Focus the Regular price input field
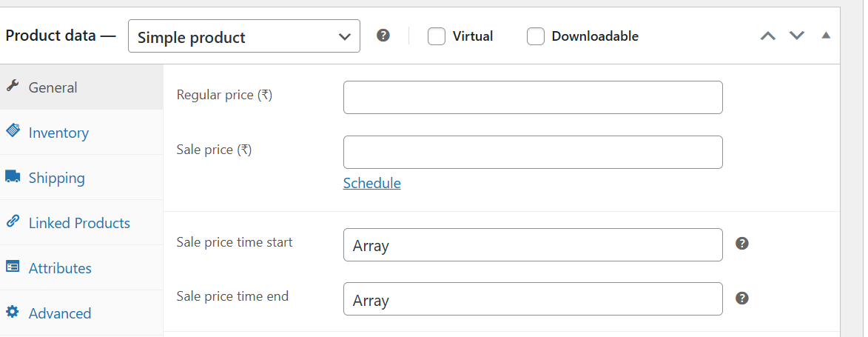Image resolution: width=868 pixels, height=337 pixels. click(x=533, y=98)
